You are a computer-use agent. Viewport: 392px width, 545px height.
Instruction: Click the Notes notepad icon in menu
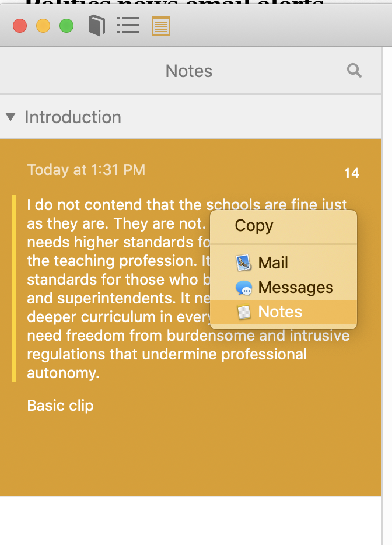[x=244, y=312]
